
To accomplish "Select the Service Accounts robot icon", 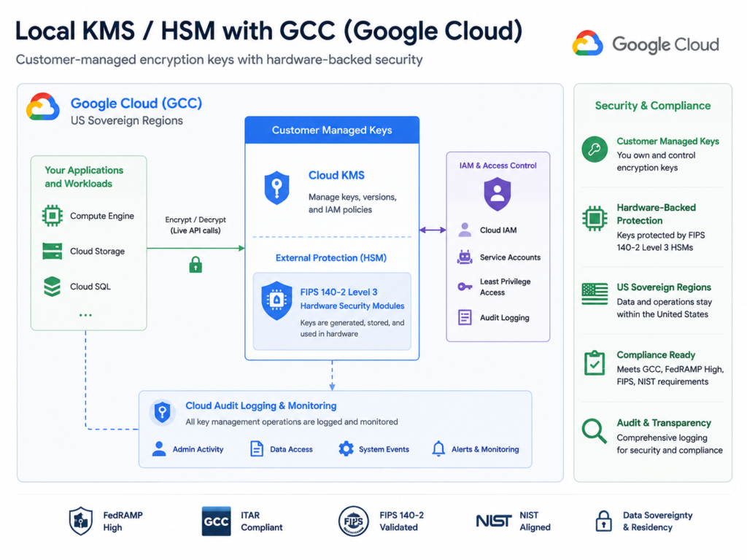I will click(x=465, y=257).
